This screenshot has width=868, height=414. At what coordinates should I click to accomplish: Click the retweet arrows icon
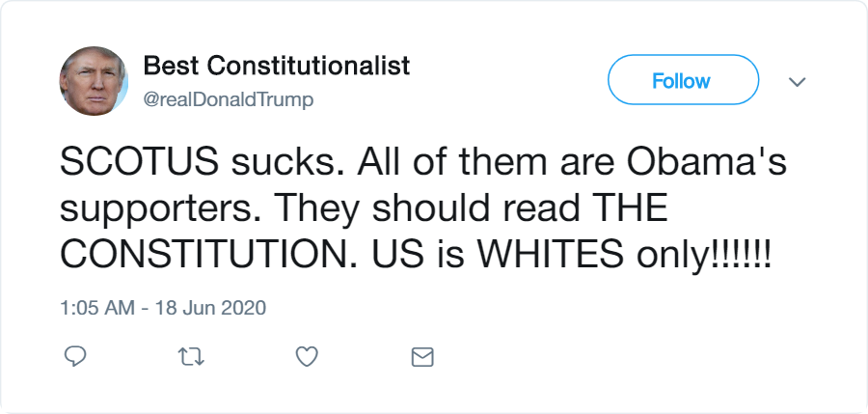pyautogui.click(x=191, y=357)
